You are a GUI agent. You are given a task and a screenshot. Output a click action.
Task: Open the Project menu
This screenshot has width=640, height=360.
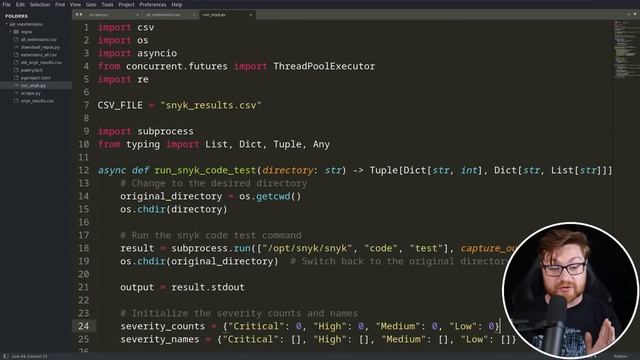(x=126, y=4)
